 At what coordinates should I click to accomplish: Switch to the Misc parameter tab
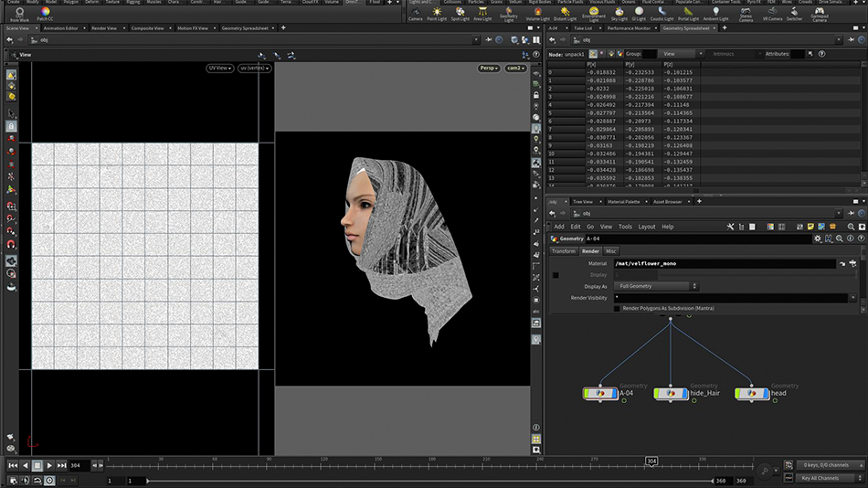tap(610, 251)
